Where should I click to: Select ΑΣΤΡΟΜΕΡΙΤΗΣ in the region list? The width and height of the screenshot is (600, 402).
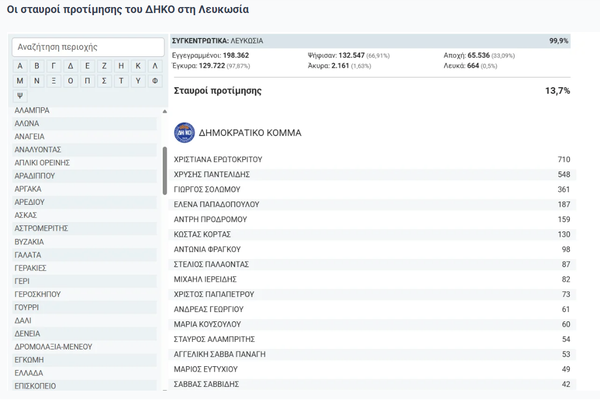click(85, 228)
